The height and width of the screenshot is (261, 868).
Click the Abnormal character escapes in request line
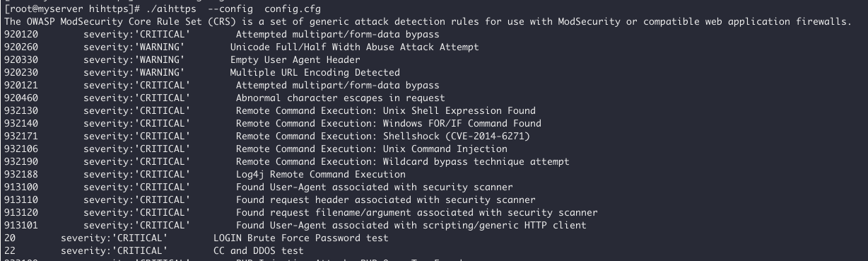[x=341, y=98]
